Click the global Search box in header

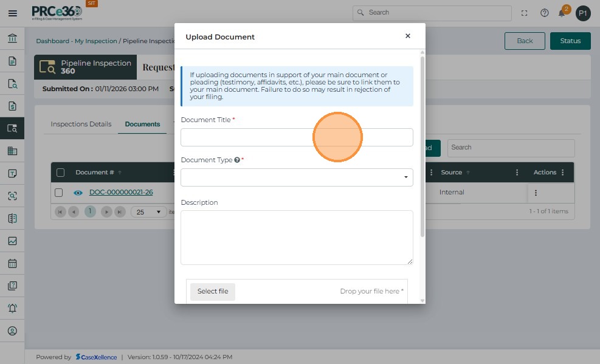(432, 13)
